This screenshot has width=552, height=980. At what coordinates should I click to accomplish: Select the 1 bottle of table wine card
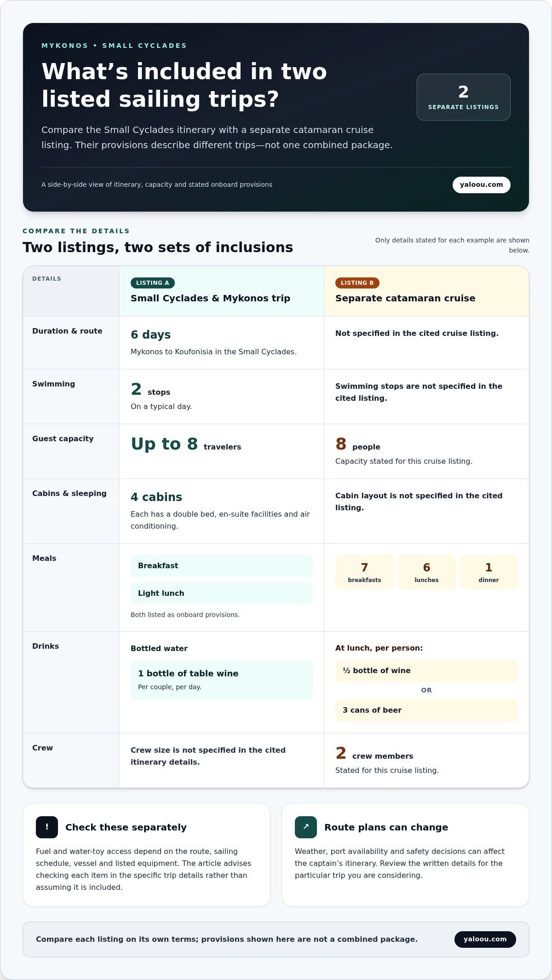(222, 680)
